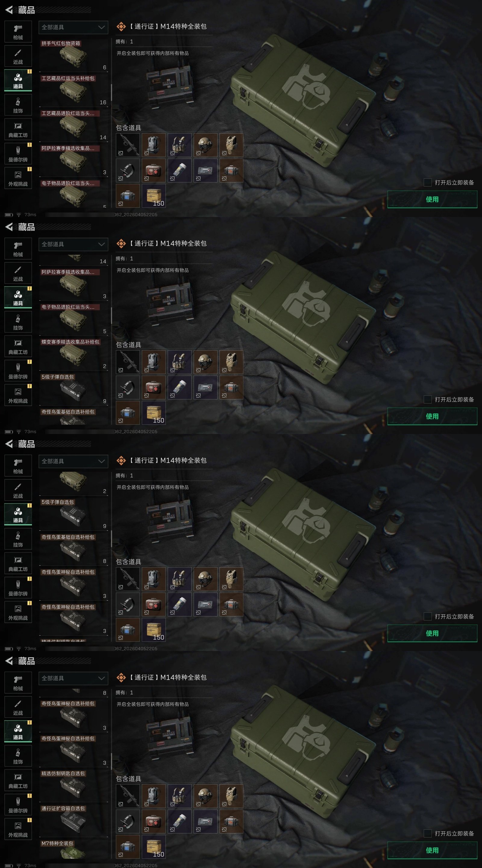This screenshot has width=482, height=868.
Task: Open 曼德尔砖 tab beside the M7特种全装包 list
Action: click(18, 805)
